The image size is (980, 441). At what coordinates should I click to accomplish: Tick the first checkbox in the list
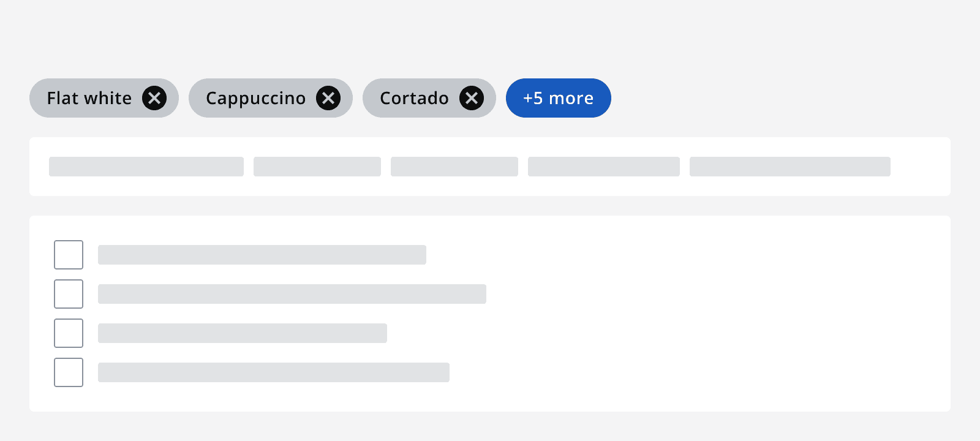point(69,255)
